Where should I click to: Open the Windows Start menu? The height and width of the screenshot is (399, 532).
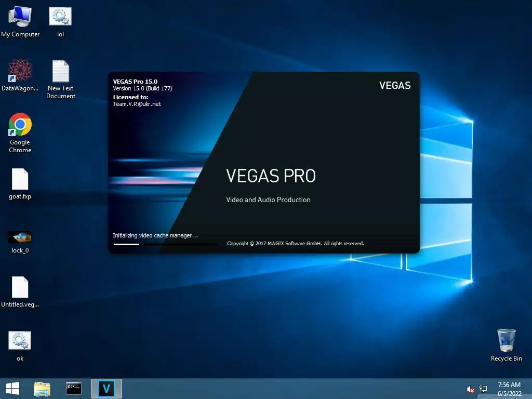pos(12,389)
